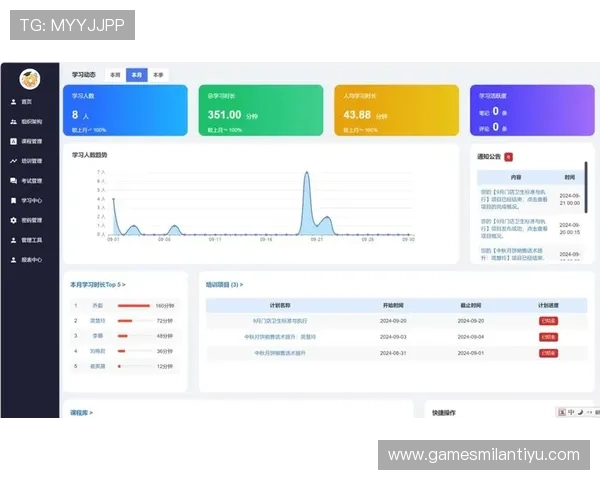Open 培训管理 training trend icon
The width and height of the screenshot is (600, 480).
pyautogui.click(x=13, y=161)
